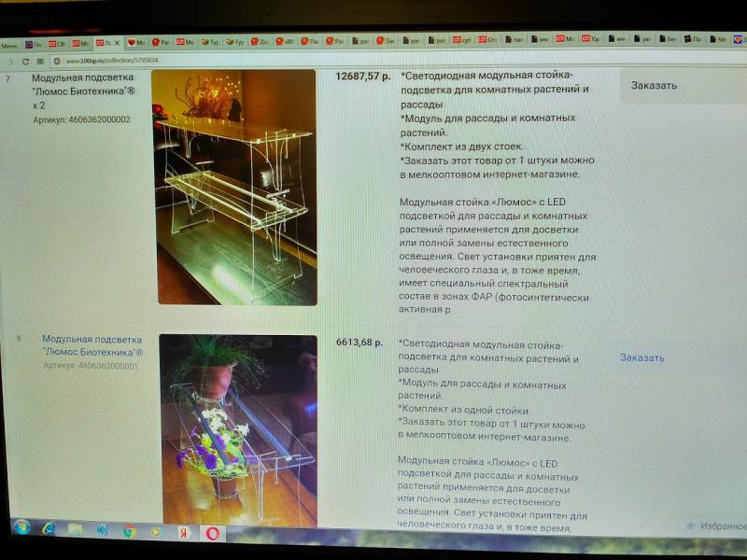
Task: Open Yandex browser from taskbar
Action: [x=185, y=532]
